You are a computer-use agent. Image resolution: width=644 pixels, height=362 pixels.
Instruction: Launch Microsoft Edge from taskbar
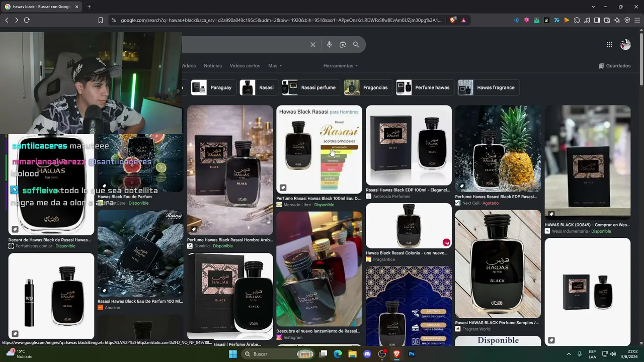click(x=338, y=354)
